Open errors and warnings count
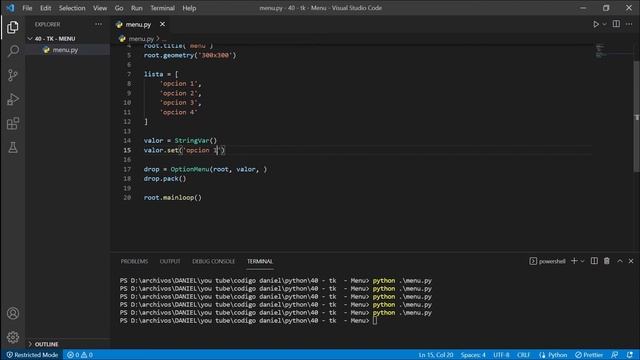 [80, 355]
